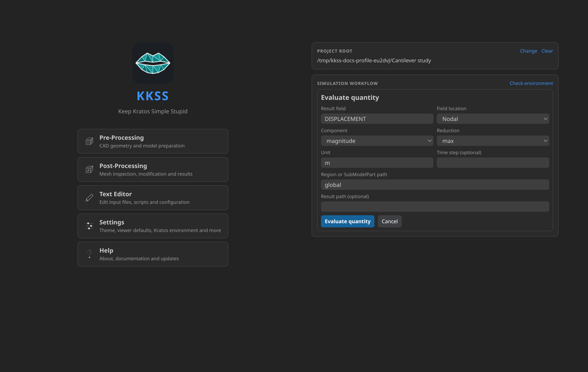Click the Text Editor pencil icon
The width and height of the screenshot is (588, 372).
89,198
